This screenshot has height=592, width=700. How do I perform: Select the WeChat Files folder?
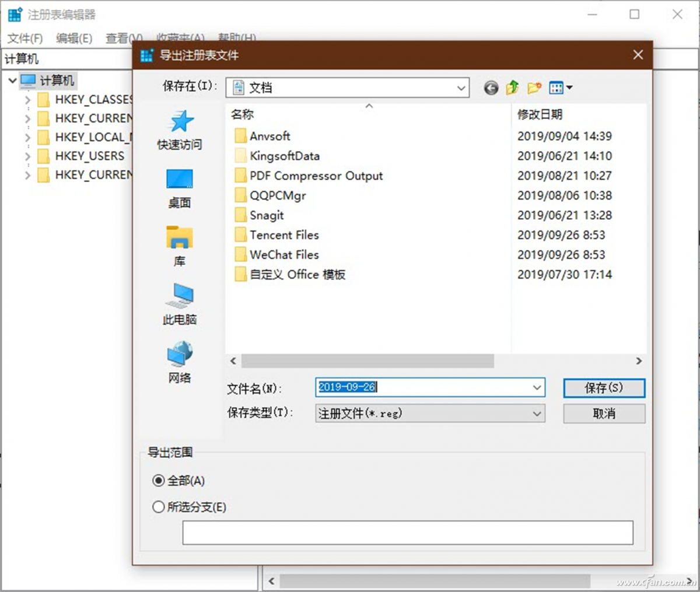(x=277, y=255)
